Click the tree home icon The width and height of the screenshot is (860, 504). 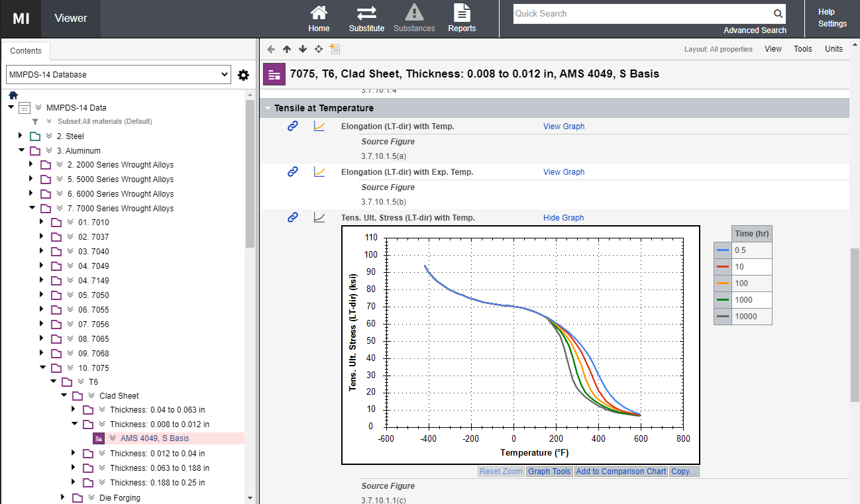(13, 95)
